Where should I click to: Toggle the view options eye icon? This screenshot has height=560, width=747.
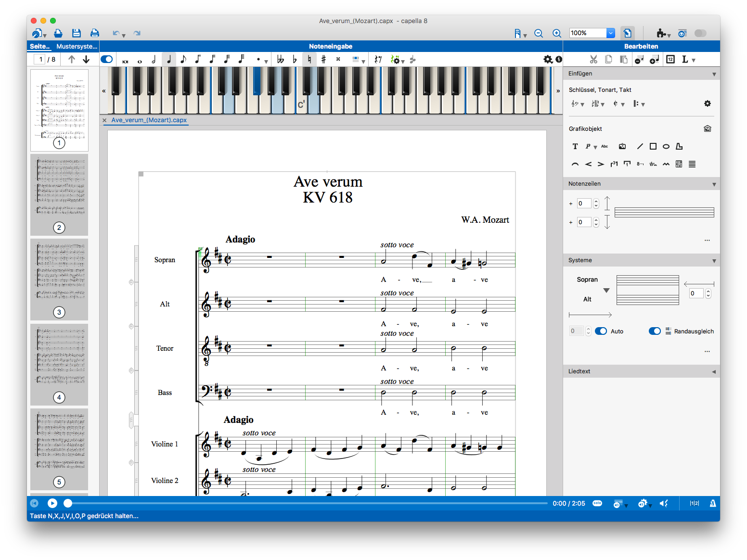click(683, 33)
